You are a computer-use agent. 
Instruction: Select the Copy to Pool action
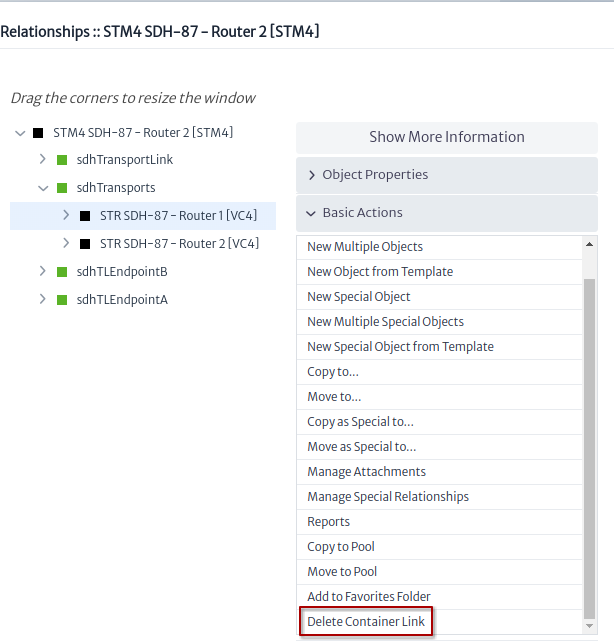coord(439,547)
